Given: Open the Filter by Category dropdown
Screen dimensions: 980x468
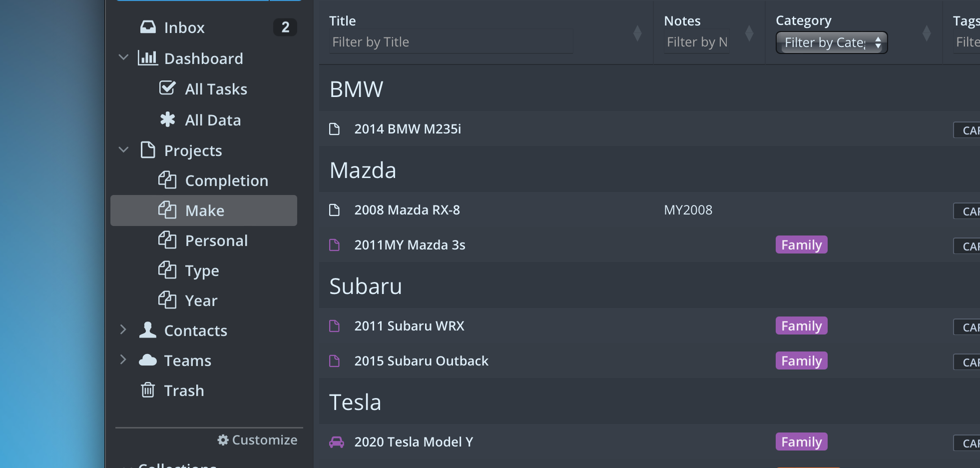Looking at the screenshot, I should pos(832,42).
